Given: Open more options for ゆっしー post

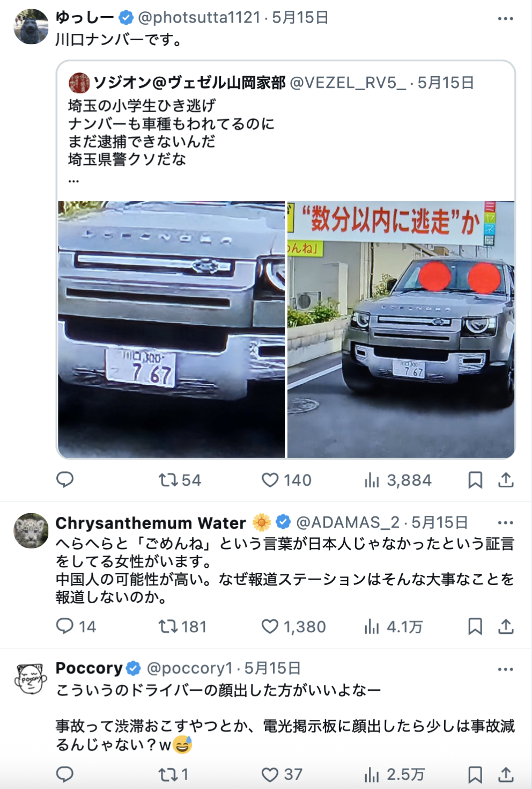Looking at the screenshot, I should tap(506, 18).
